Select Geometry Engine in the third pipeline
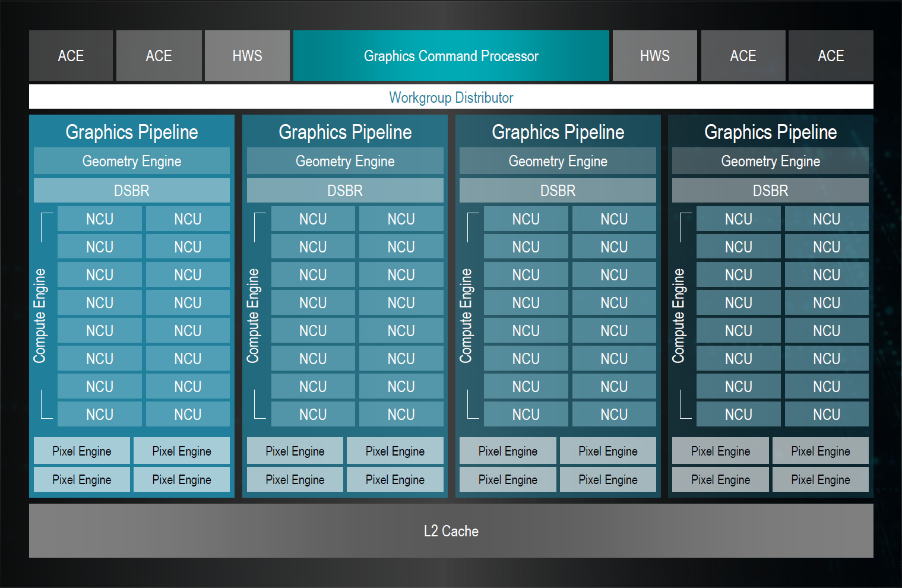Screen dimensions: 902x588 point(558,161)
